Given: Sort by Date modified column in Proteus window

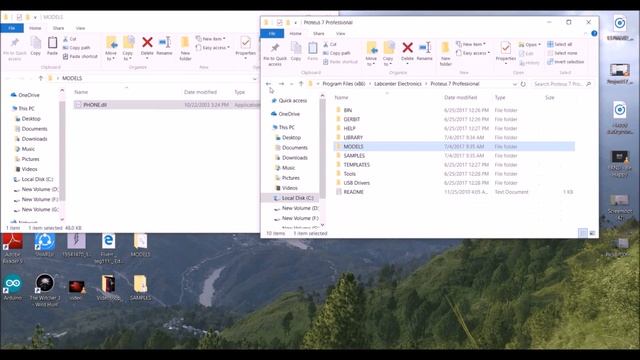Looking at the screenshot, I should tap(460, 98).
